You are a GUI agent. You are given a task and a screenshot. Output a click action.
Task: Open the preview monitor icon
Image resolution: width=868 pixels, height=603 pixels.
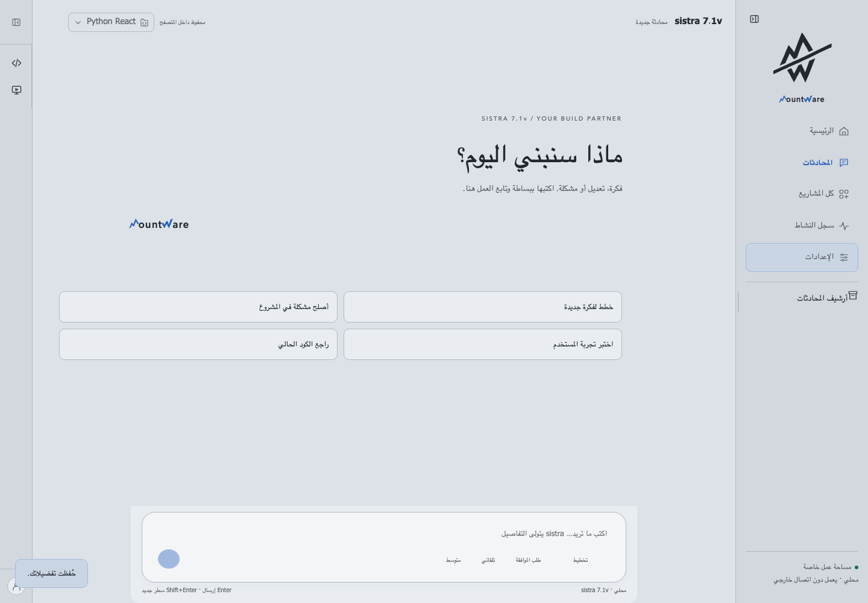16,90
